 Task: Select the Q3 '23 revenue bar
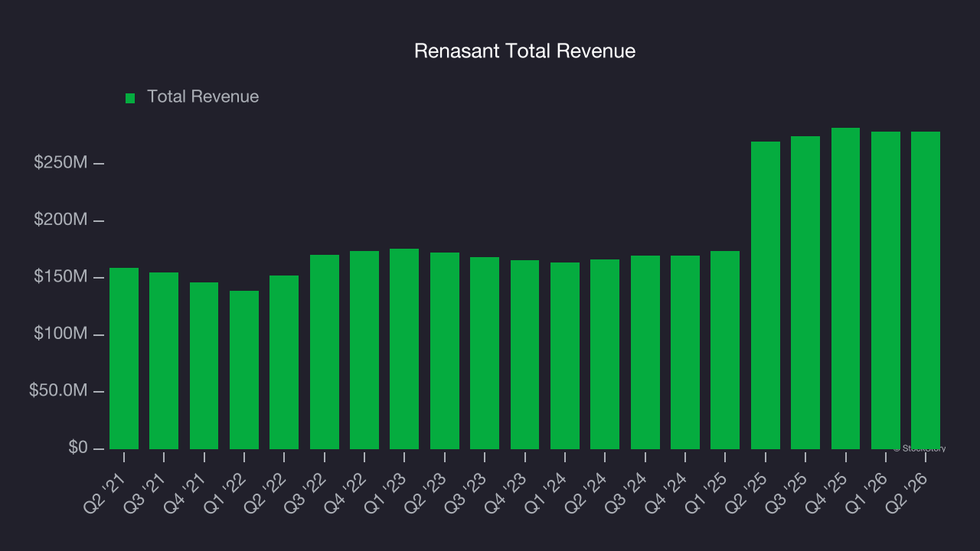pos(485,353)
